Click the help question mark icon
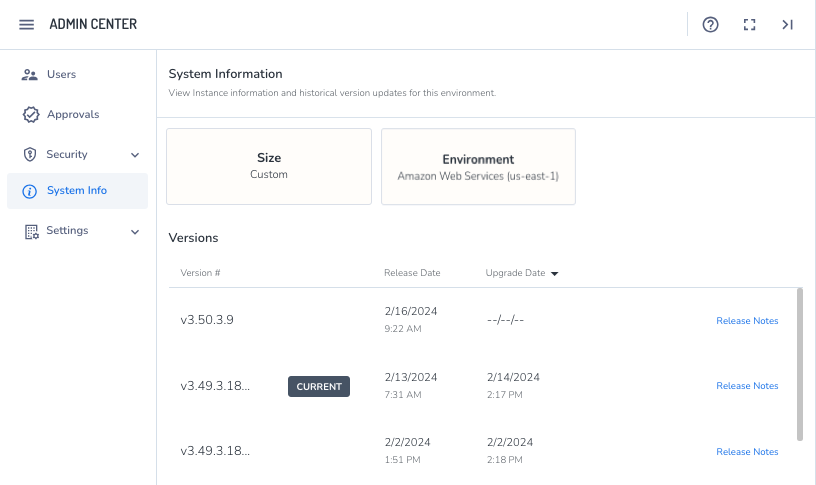 711,25
